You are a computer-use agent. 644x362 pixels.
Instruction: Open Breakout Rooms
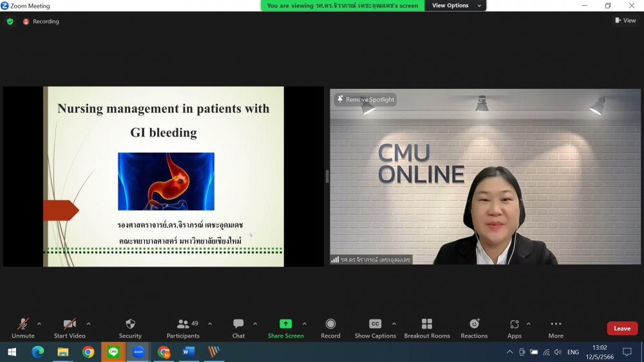[426, 328]
